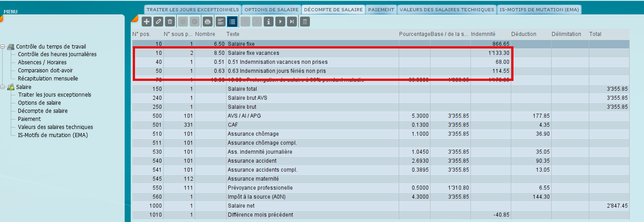Collapse the Contrôle du temps de travail node

3,46
